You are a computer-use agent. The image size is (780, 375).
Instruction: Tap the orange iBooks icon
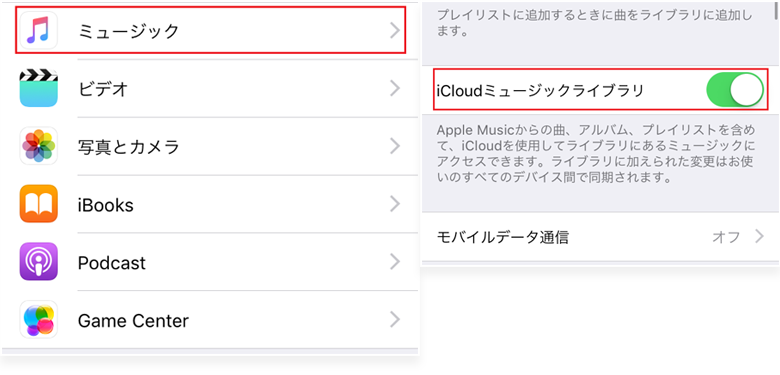coord(39,204)
